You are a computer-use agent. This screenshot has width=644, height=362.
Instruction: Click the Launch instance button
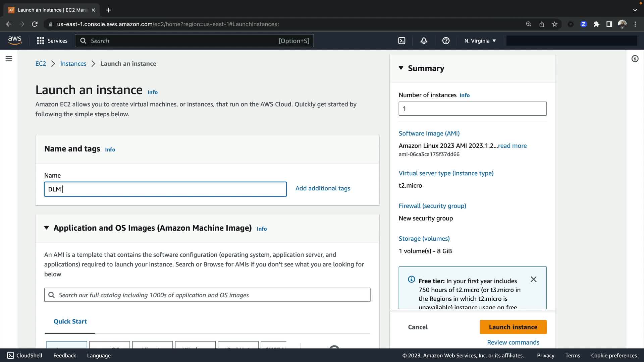click(x=513, y=327)
